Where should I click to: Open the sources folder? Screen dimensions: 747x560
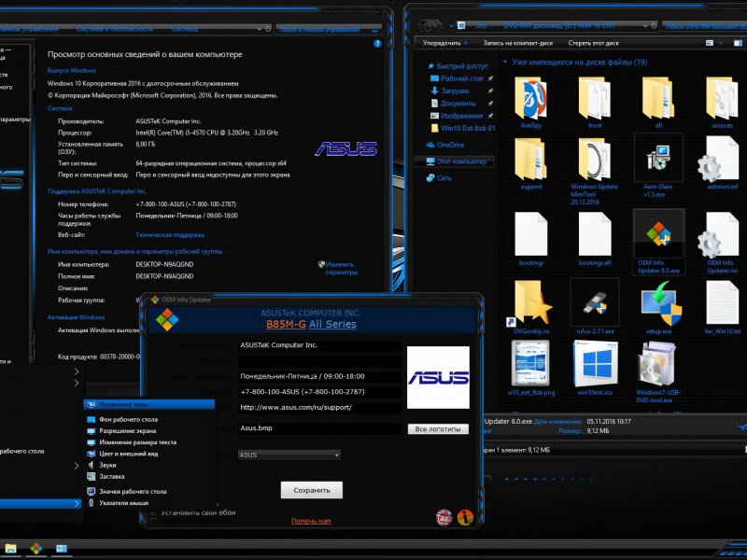point(722,104)
